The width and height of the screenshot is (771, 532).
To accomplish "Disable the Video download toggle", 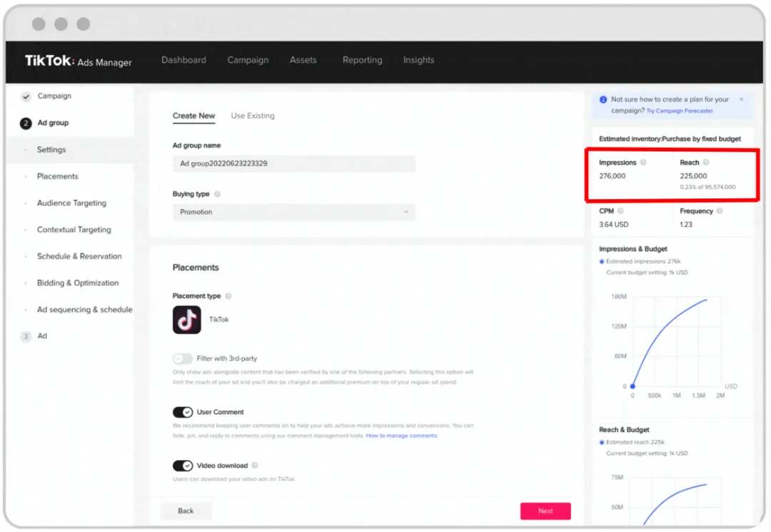I will pyautogui.click(x=183, y=466).
